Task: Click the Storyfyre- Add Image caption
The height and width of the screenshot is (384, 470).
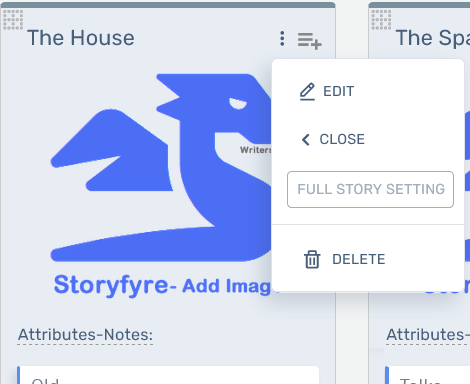Action: coord(163,285)
